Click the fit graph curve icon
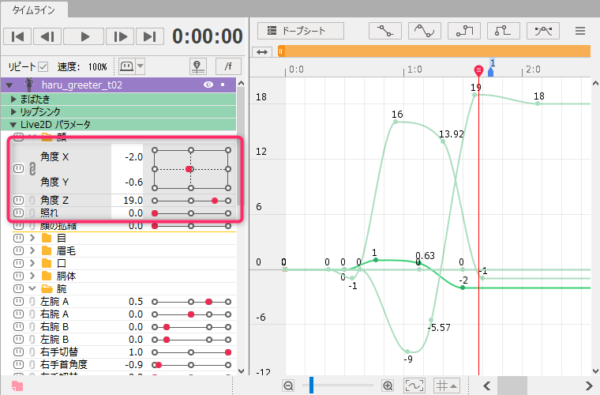This screenshot has height=395, width=600. 414,385
